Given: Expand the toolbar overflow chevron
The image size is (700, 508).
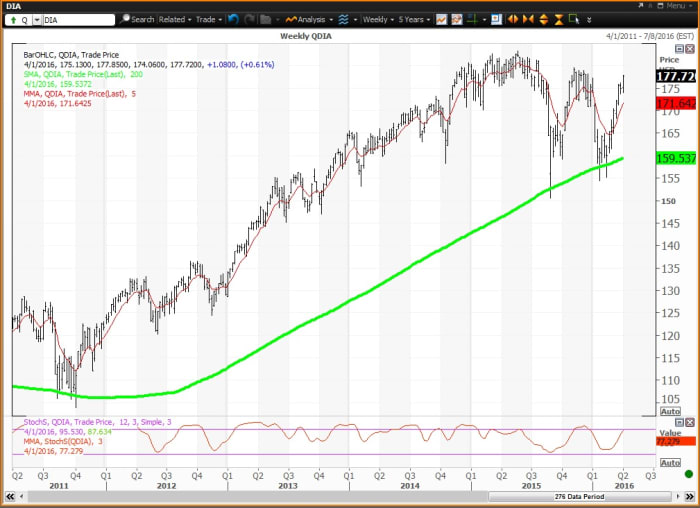Looking at the screenshot, I should click(589, 20).
